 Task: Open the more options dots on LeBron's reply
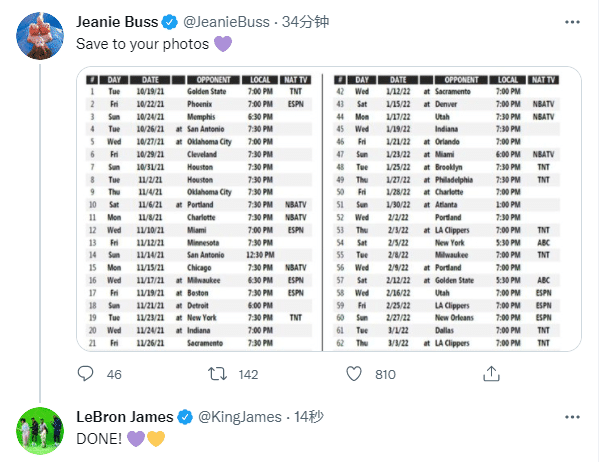click(x=572, y=417)
